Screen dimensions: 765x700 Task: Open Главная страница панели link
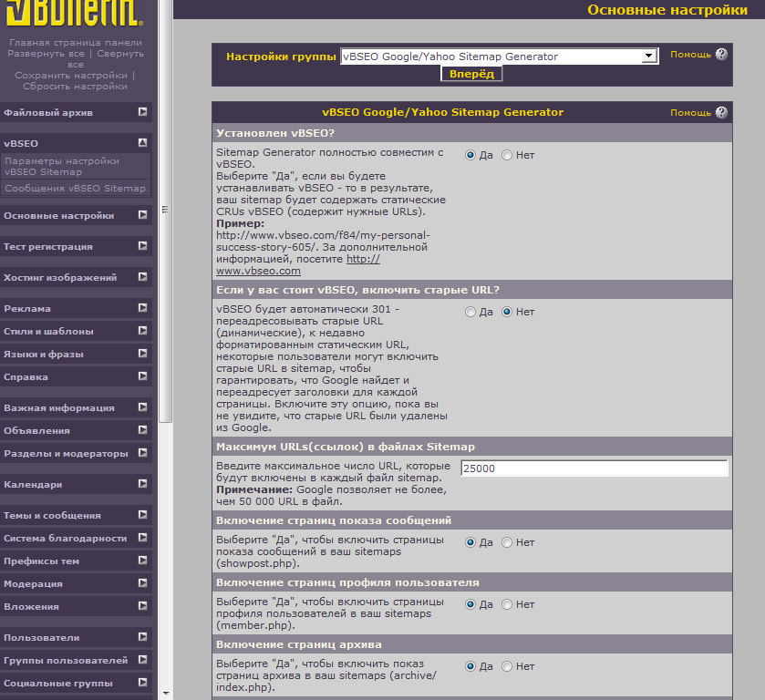pos(76,43)
